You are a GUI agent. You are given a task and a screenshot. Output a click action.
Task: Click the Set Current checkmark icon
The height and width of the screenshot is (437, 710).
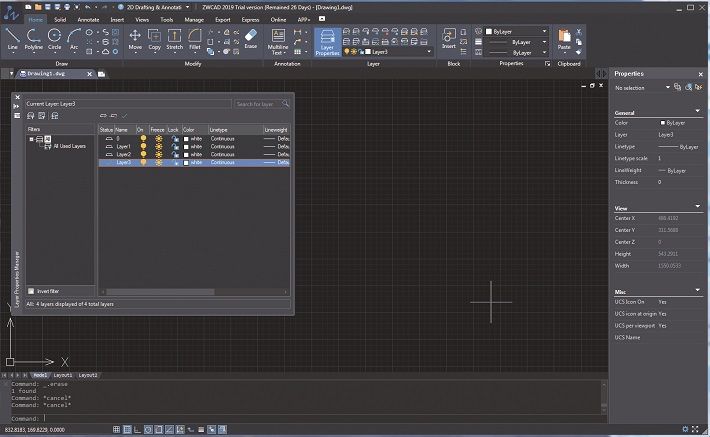click(x=125, y=116)
